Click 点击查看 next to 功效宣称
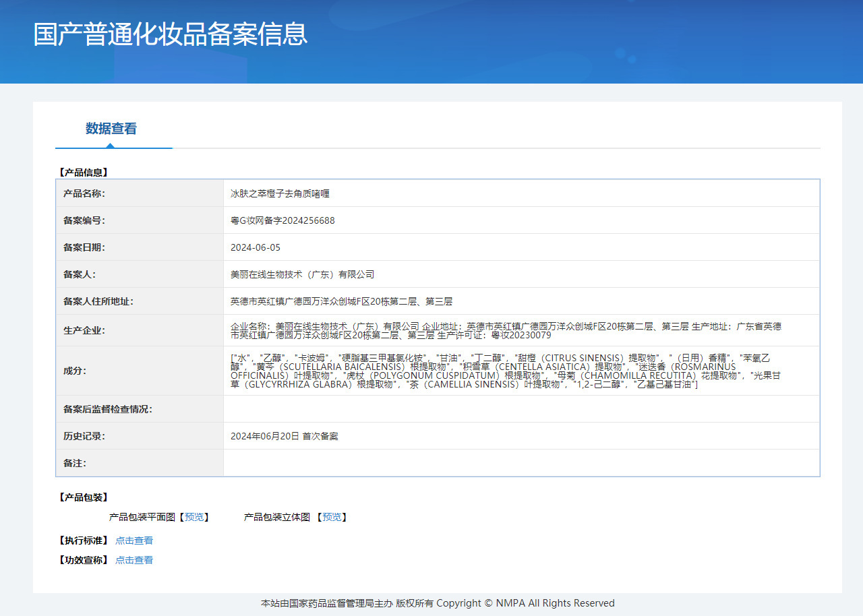 134,560
